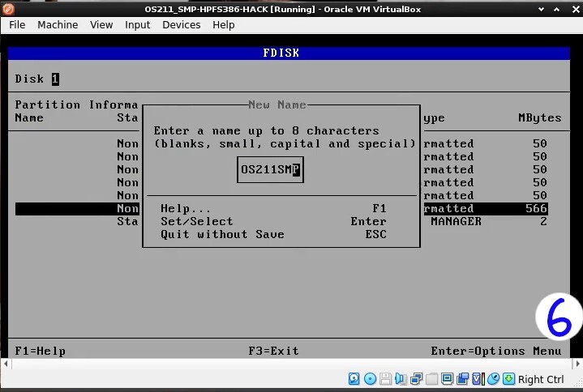
Task: Click the VirtualBox app icon in title bar
Action: (8, 9)
